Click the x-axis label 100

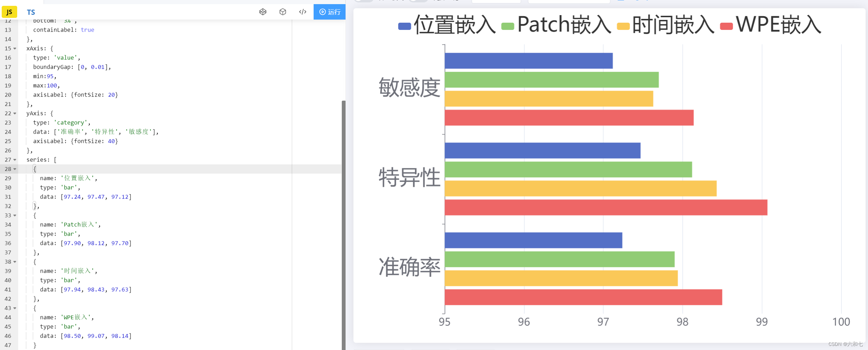[x=841, y=322]
